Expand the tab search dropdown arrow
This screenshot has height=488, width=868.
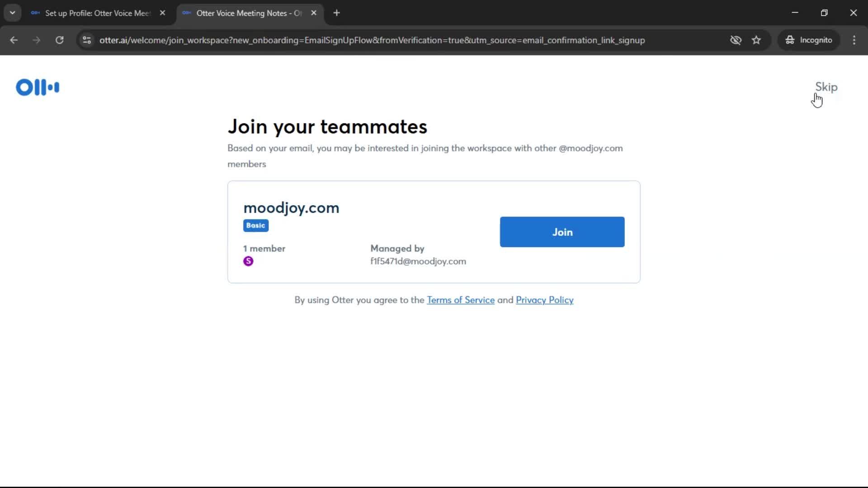[x=12, y=13]
